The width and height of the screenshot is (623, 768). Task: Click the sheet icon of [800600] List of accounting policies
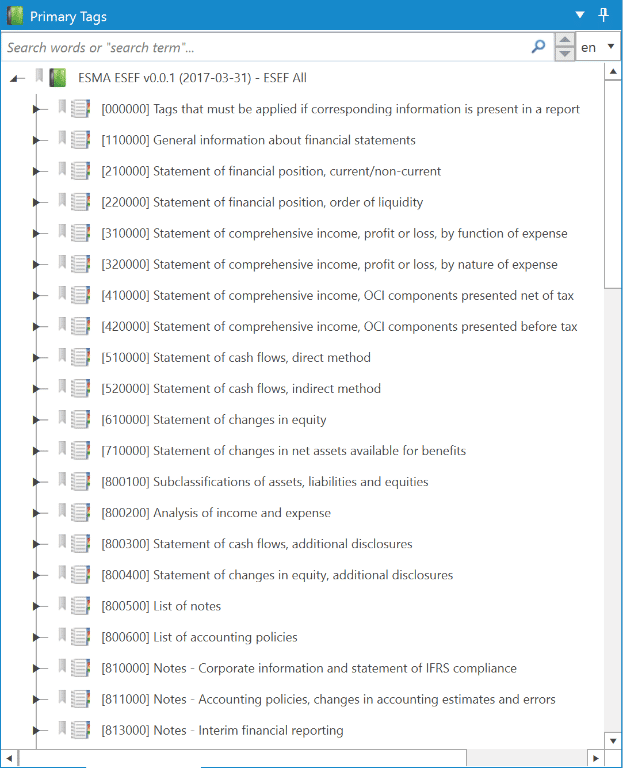point(80,637)
